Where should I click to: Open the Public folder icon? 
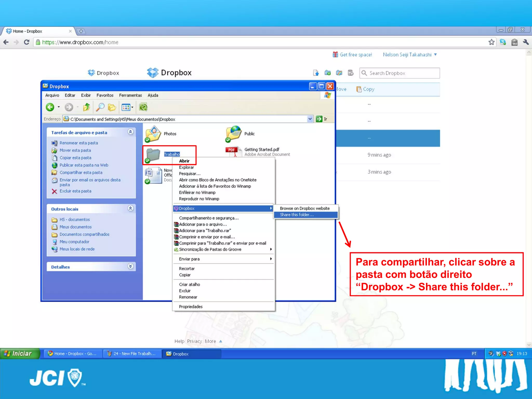tap(234, 134)
